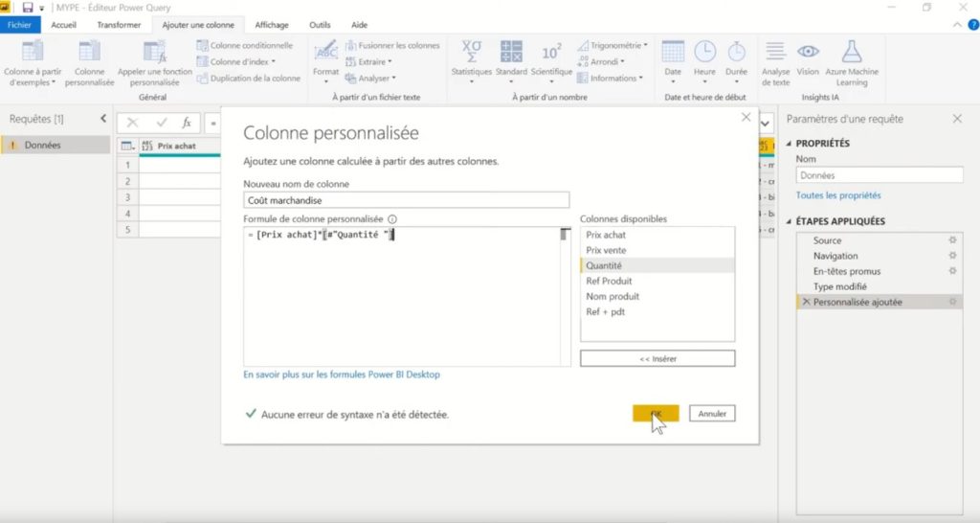980x523 pixels.
Task: Select Prix achat in available columns
Action: pyautogui.click(x=657, y=235)
